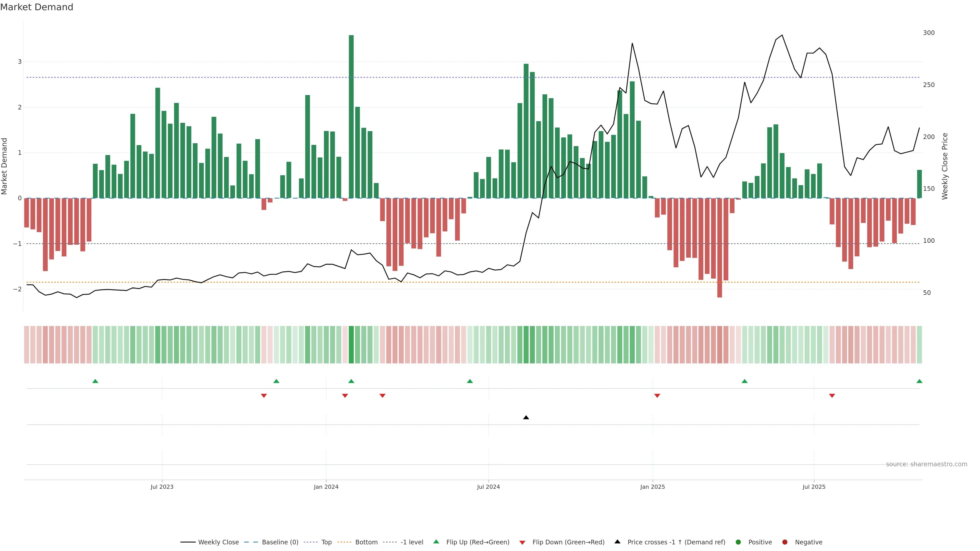
Task: Toggle the Top legend series
Action: [326, 542]
